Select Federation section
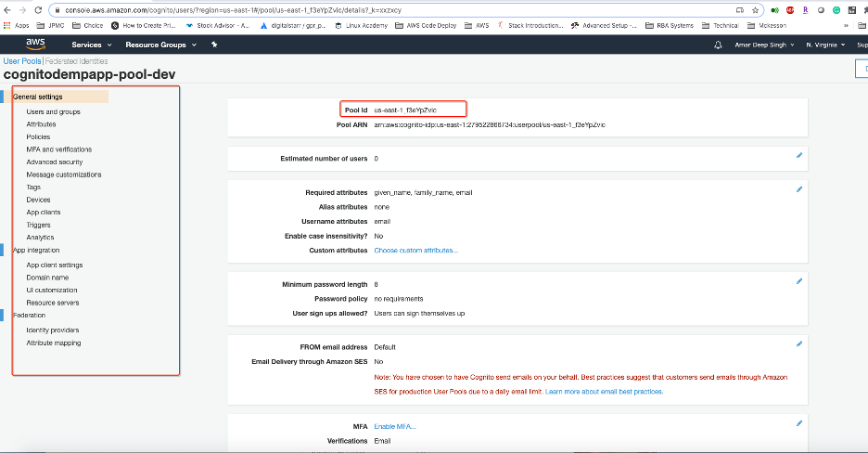This screenshot has height=453, width=868. [29, 315]
